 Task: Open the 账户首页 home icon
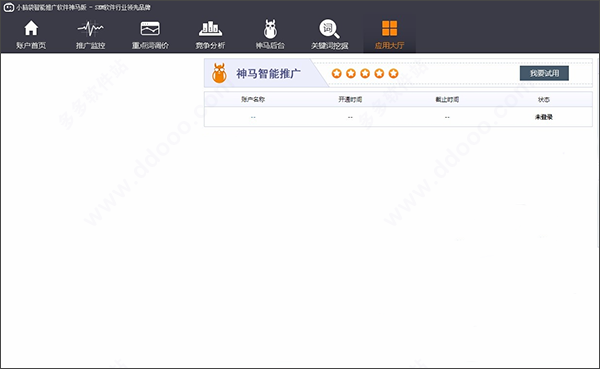coord(31,29)
